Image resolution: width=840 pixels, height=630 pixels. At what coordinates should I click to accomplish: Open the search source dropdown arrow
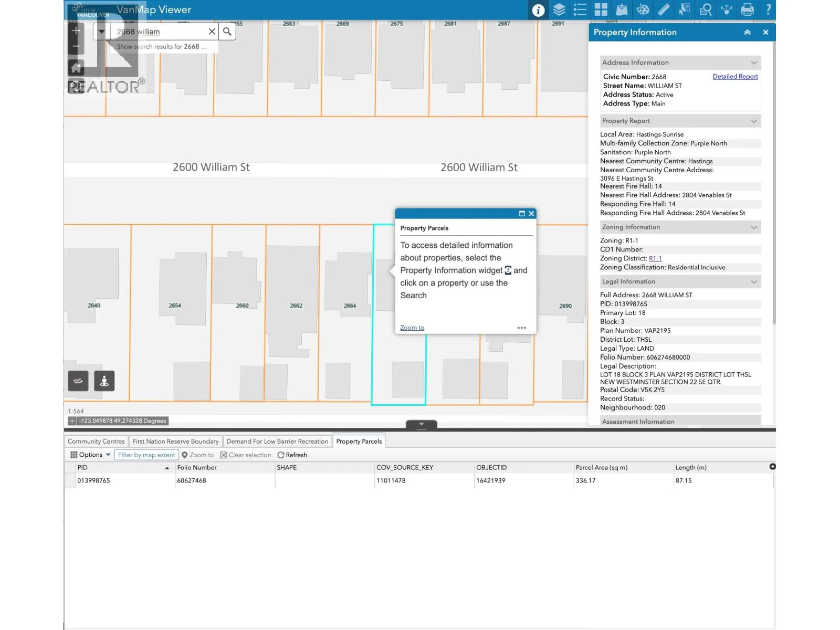[x=102, y=31]
